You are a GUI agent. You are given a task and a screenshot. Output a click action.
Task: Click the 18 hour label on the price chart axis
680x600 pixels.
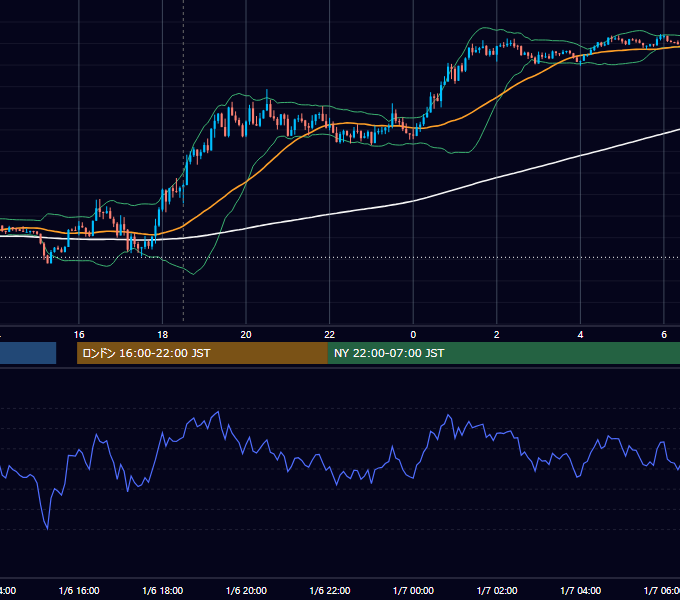(163, 335)
